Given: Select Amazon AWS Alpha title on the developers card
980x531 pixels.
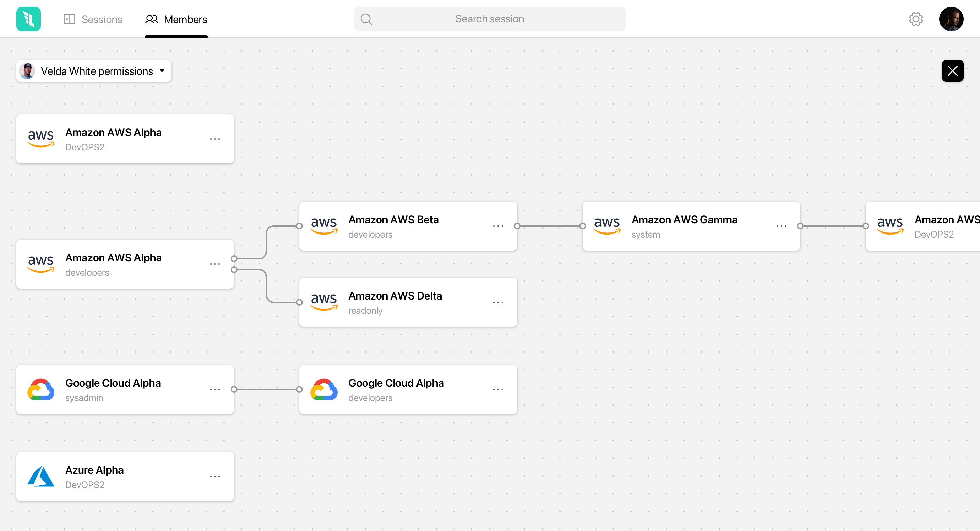Looking at the screenshot, I should pos(113,258).
